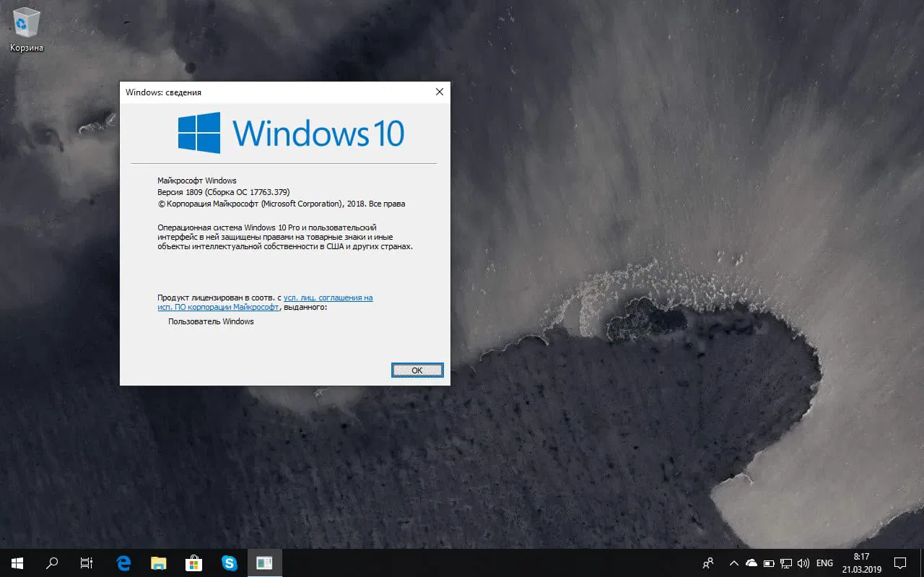Open the Action Center

click(x=900, y=563)
